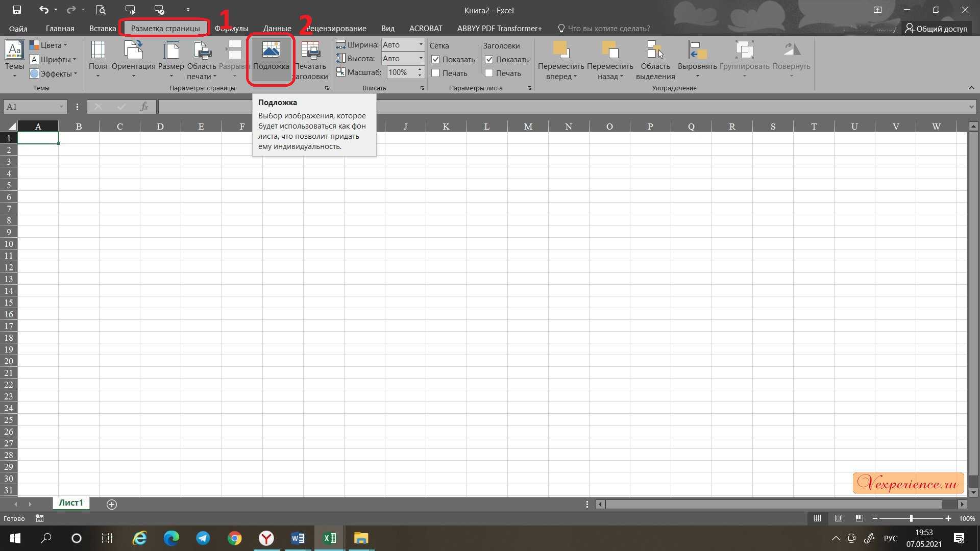Open the Themes gallery
This screenshot has height=551, width=980.
tap(14, 59)
